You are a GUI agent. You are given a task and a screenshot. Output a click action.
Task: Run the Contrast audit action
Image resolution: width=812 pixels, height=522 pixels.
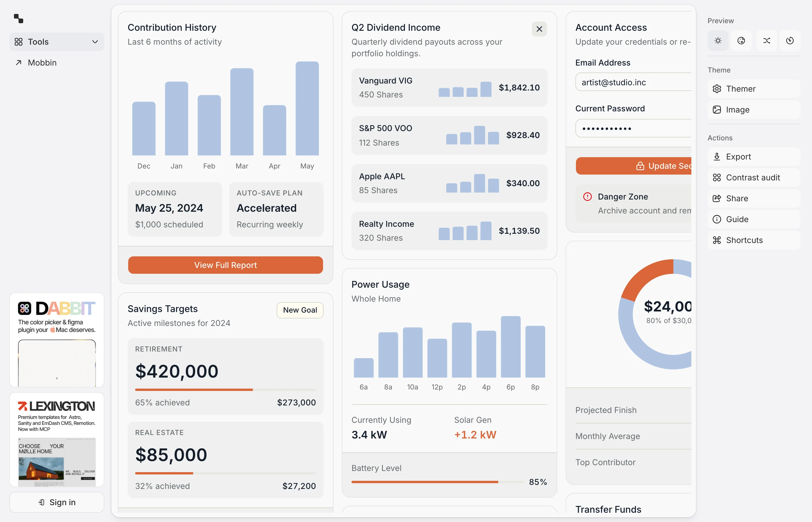point(754,177)
